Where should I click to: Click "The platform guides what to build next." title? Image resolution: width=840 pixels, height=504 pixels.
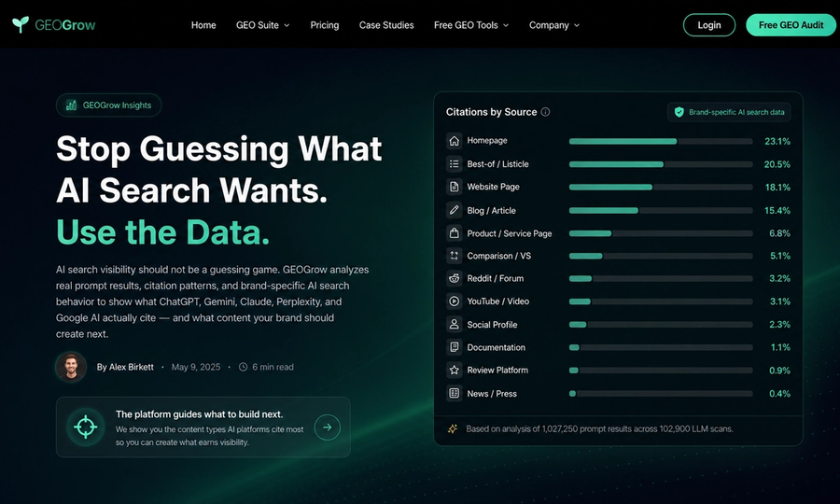click(x=200, y=414)
